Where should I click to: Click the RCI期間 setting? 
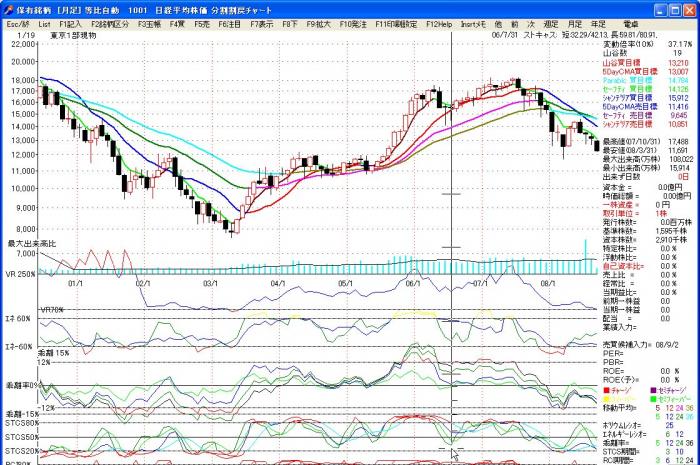click(648, 460)
